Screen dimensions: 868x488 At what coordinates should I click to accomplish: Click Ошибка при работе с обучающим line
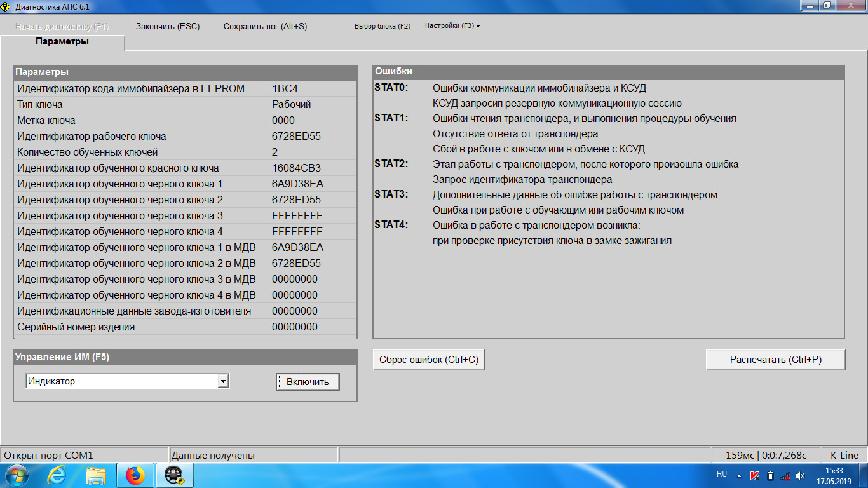[559, 210]
